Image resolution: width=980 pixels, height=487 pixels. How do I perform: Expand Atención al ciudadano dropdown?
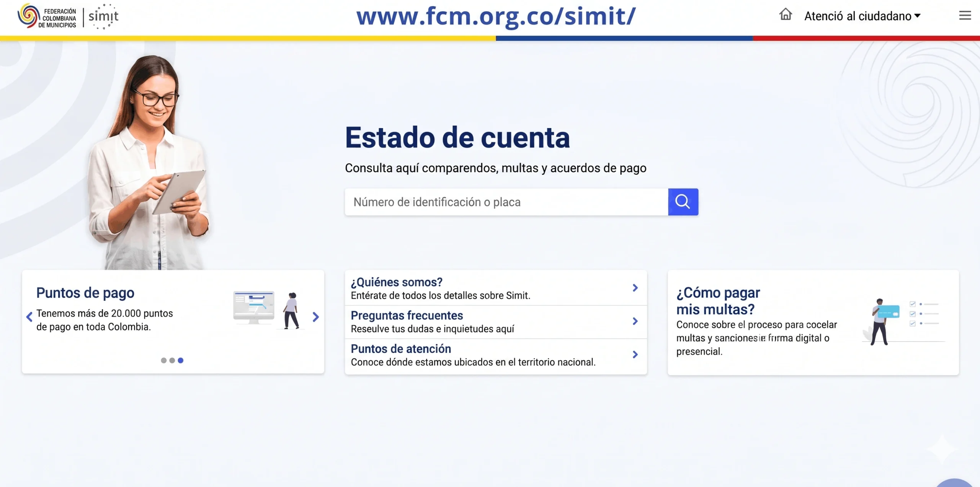(x=862, y=16)
